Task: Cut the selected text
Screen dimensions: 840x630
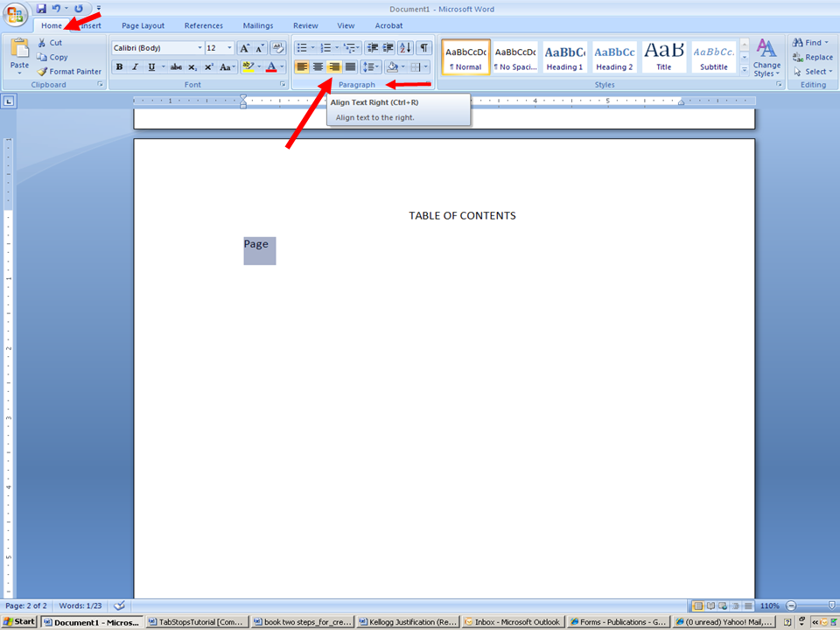Action: 50,42
